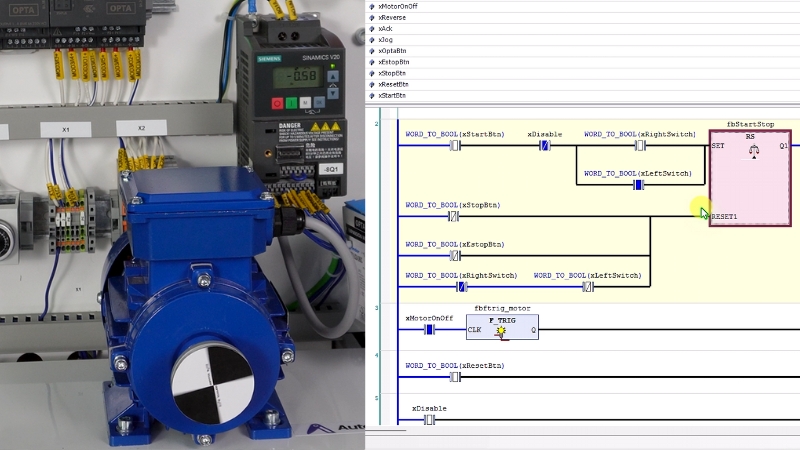
Task: Select rung number 4 in the ladder margin
Action: point(377,355)
